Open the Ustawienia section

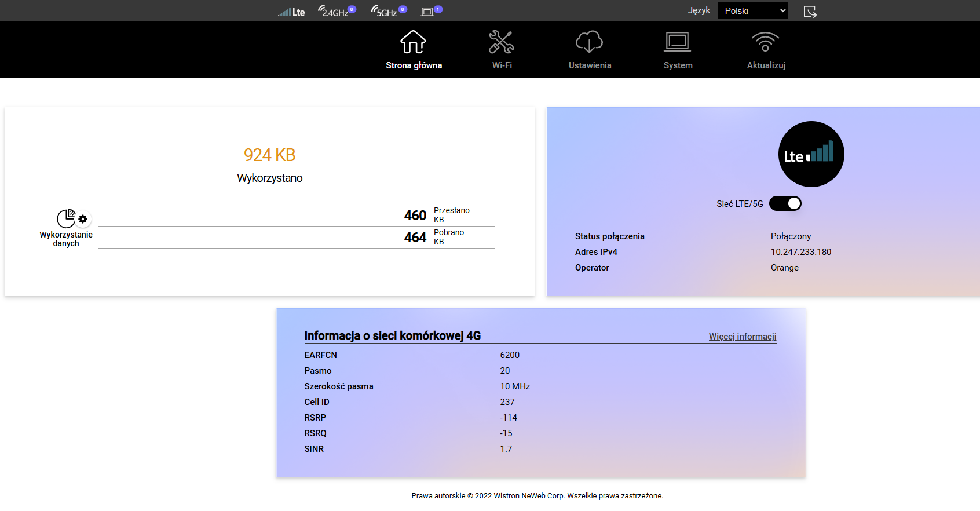(x=590, y=50)
